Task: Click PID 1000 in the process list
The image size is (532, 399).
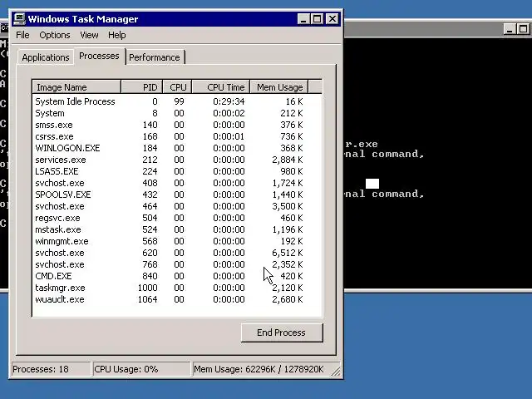Action: click(x=147, y=288)
